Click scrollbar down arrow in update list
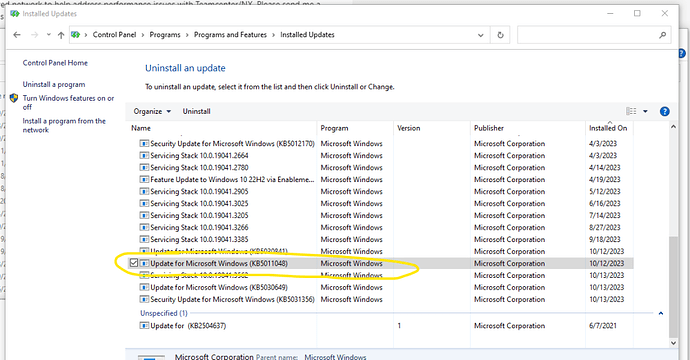Screen dimensions: 690x360 click(x=673, y=342)
